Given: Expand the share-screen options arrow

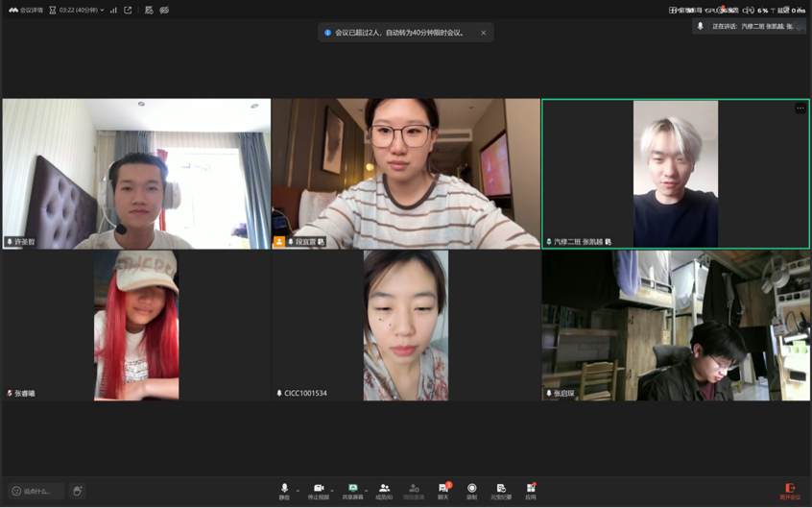Looking at the screenshot, I should [x=366, y=490].
